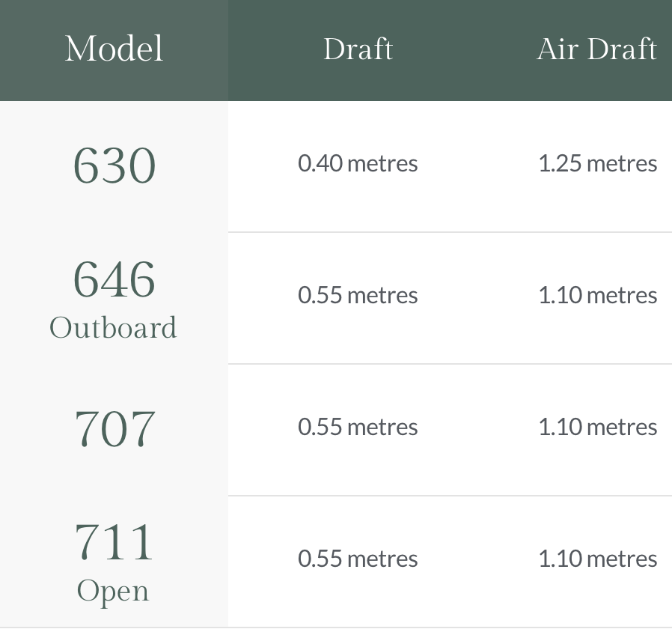Screen dimensions: 672x629
Task: Choose model number 707
Action: (114, 429)
